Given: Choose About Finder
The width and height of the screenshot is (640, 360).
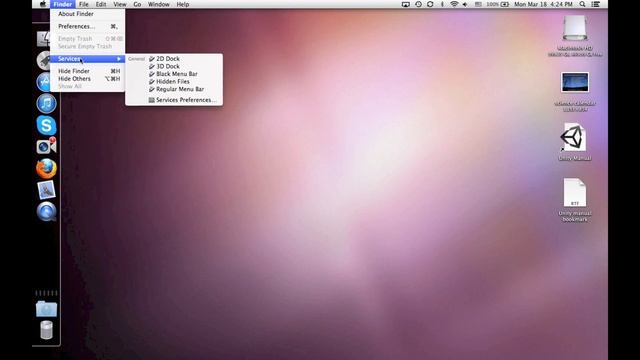Looking at the screenshot, I should click(x=87, y=14).
